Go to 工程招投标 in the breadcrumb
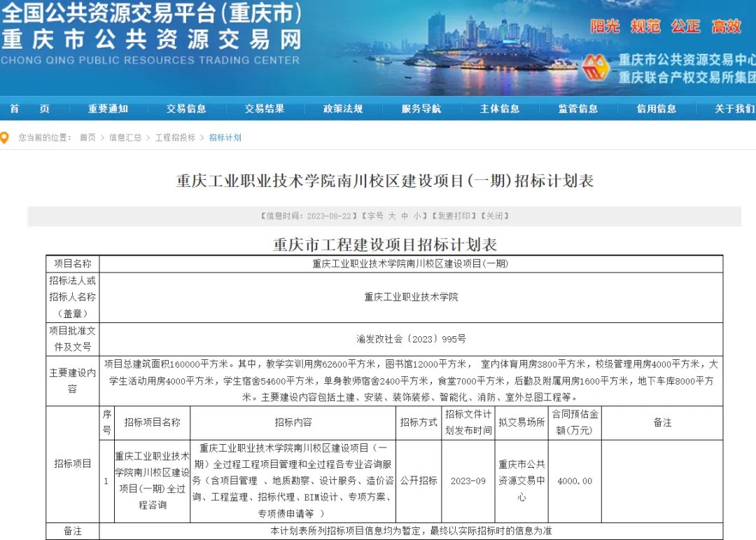 tap(175, 137)
